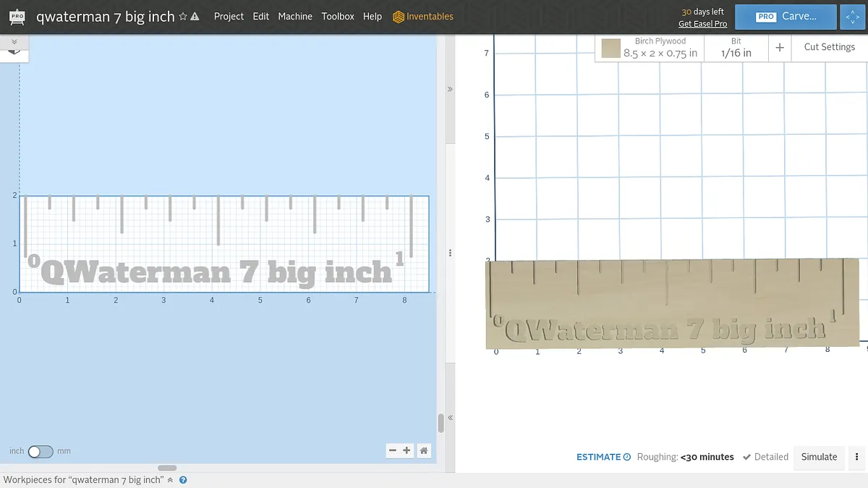The width and height of the screenshot is (868, 488).
Task: Click the Birch Plywood material swatch
Action: [x=611, y=49]
